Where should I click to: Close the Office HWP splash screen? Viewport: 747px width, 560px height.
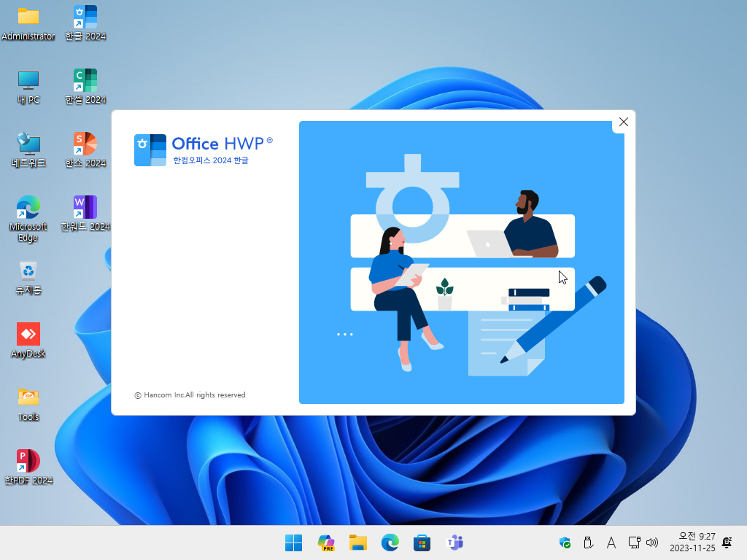coord(623,122)
